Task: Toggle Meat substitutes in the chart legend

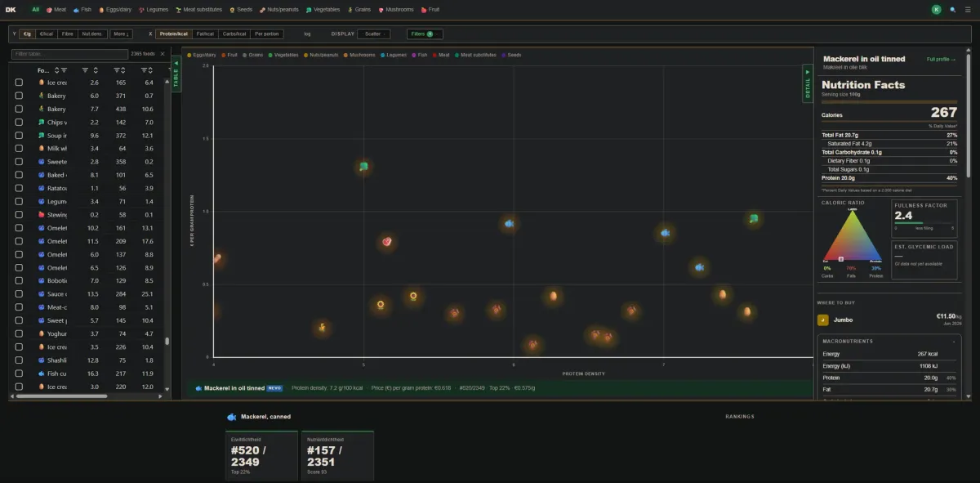Action: tap(475, 55)
